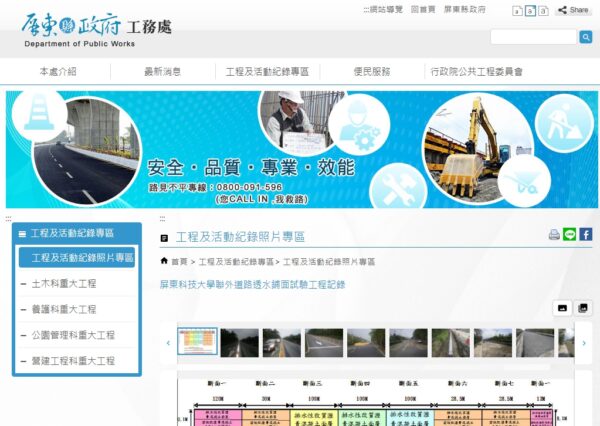The height and width of the screenshot is (426, 600).
Task: Click the page heading 工程及活動紀錄照片專區
Action: (240, 237)
